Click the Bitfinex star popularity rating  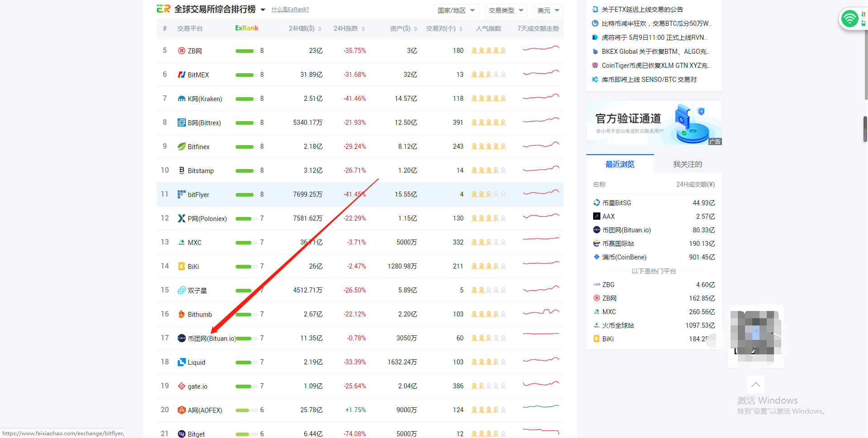tap(489, 146)
